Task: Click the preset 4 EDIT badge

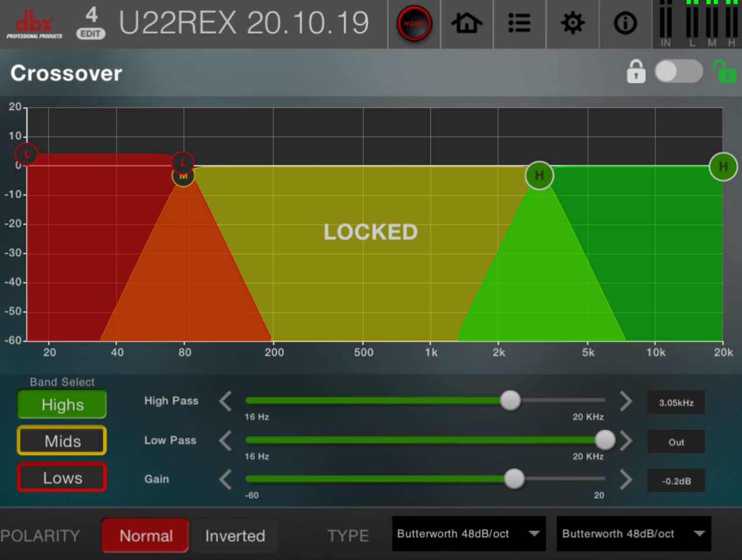Action: pyautogui.click(x=91, y=23)
